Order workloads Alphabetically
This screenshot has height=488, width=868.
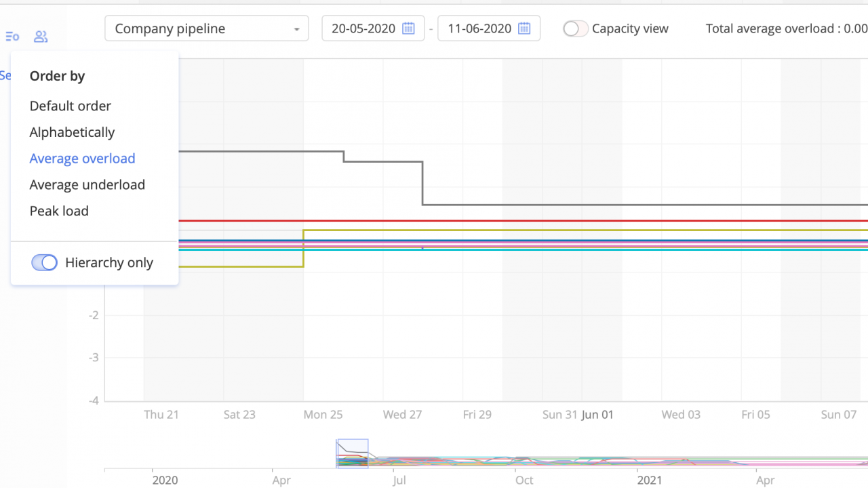click(72, 132)
